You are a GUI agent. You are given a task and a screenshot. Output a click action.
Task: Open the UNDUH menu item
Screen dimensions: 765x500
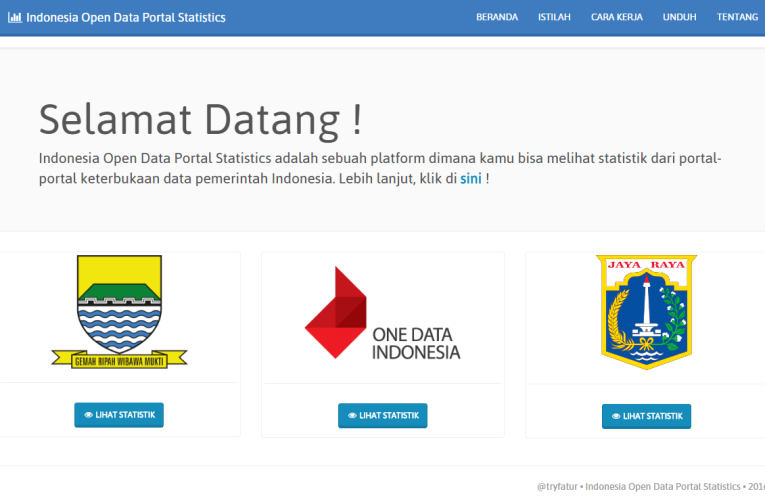[x=679, y=17]
